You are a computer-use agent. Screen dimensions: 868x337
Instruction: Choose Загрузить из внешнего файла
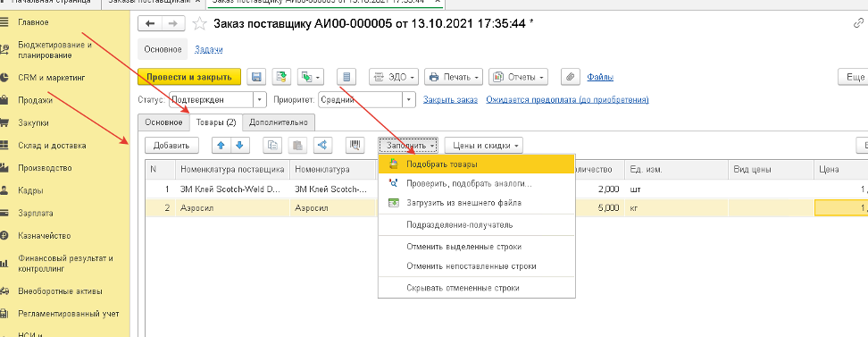(x=477, y=203)
